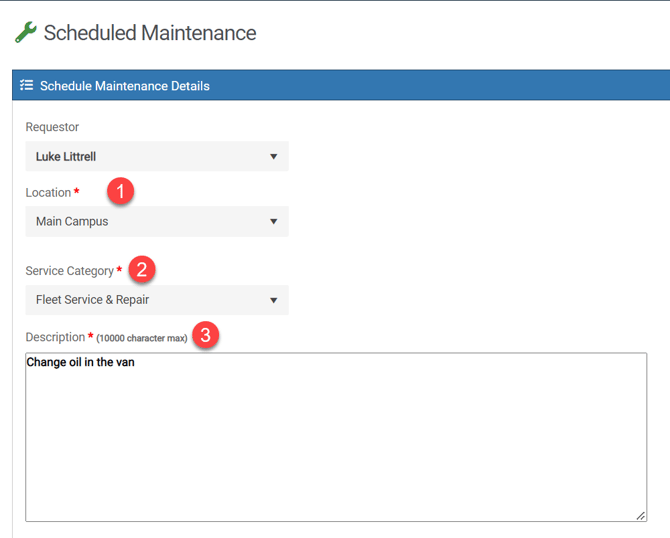
Task: Click the Requestor field label
Action: click(52, 127)
